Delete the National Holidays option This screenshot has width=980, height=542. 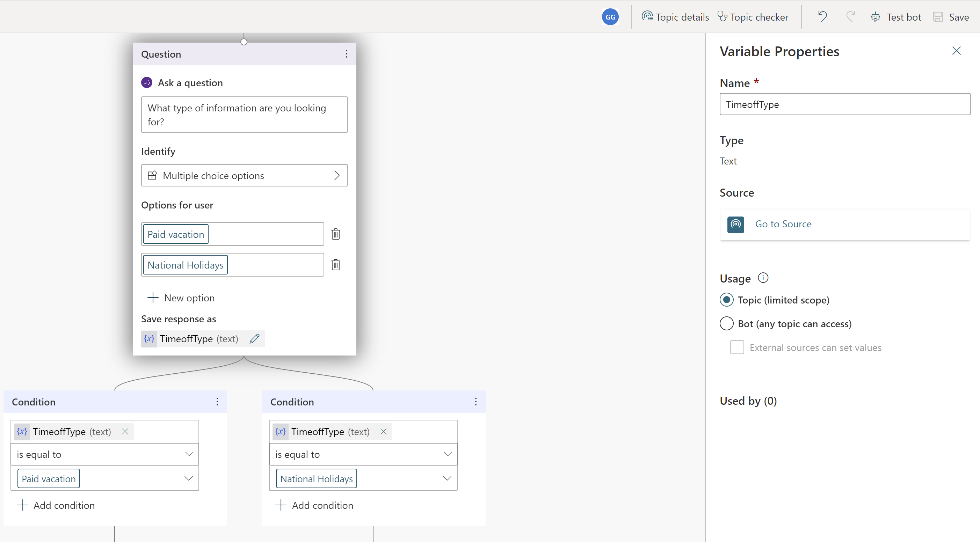coord(335,265)
